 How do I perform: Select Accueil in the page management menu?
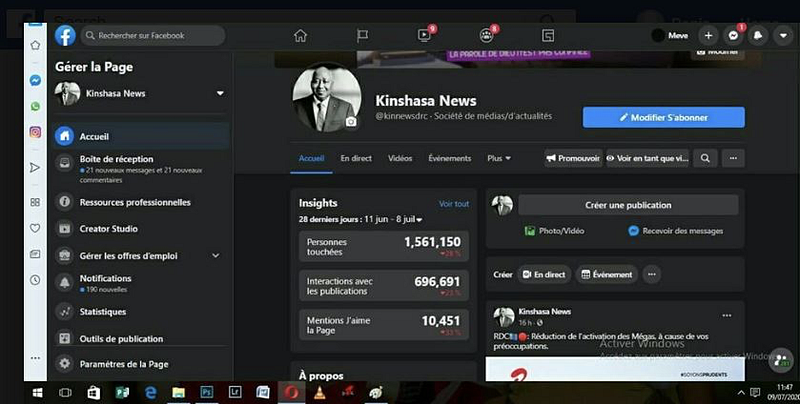coord(141,136)
